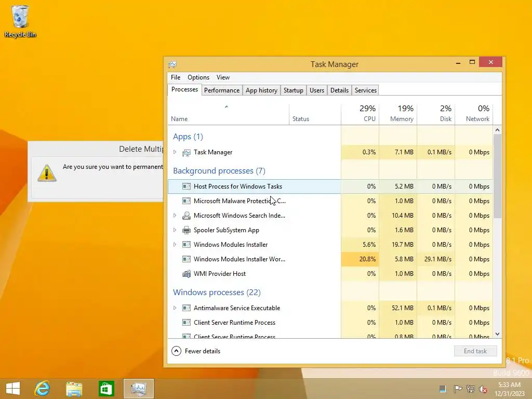Click the warning icon in Delete dialog
This screenshot has height=399, width=532.
click(47, 173)
